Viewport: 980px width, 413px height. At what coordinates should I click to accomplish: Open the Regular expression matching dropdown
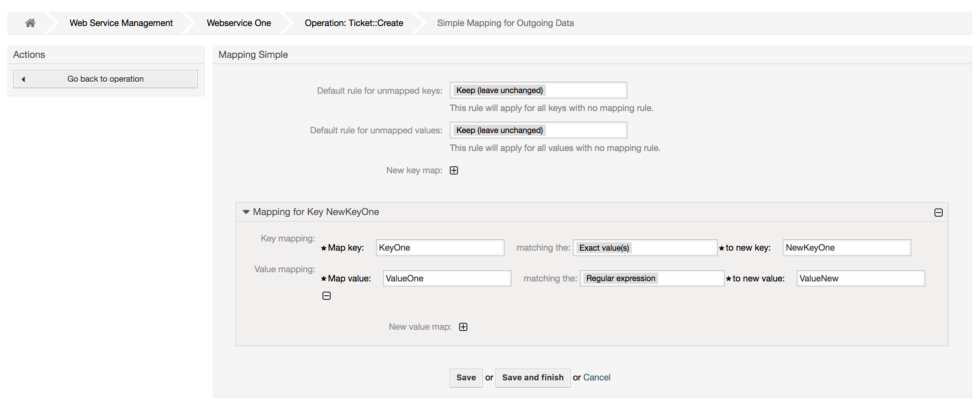(651, 278)
